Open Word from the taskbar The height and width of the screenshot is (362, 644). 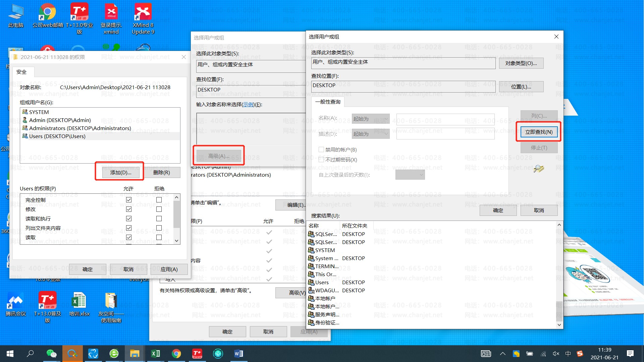(239, 354)
